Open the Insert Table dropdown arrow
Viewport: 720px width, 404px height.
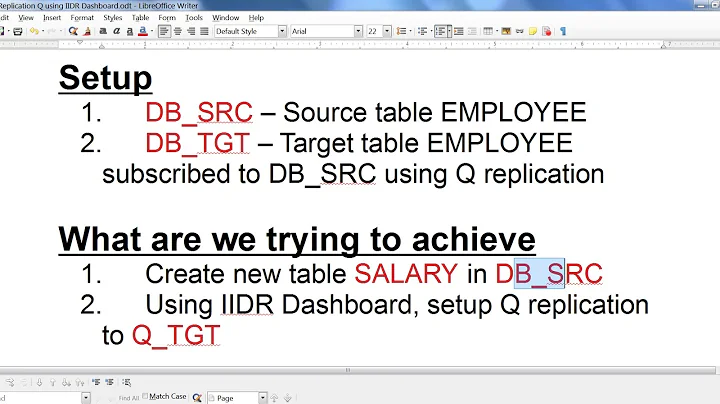click(497, 31)
